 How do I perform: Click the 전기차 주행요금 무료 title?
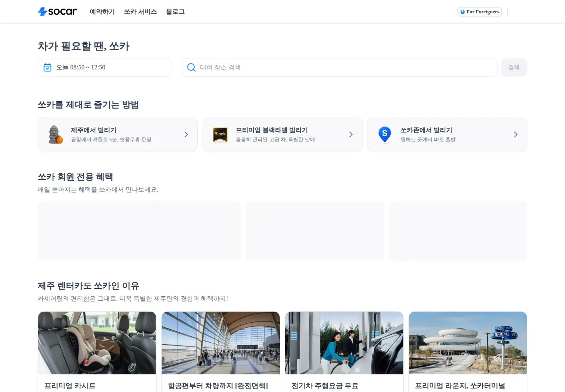[x=325, y=386]
